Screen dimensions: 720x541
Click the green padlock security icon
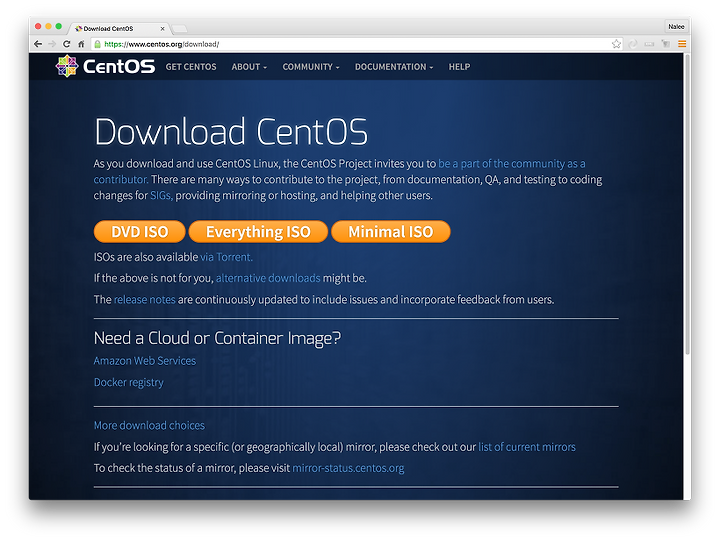[97, 44]
